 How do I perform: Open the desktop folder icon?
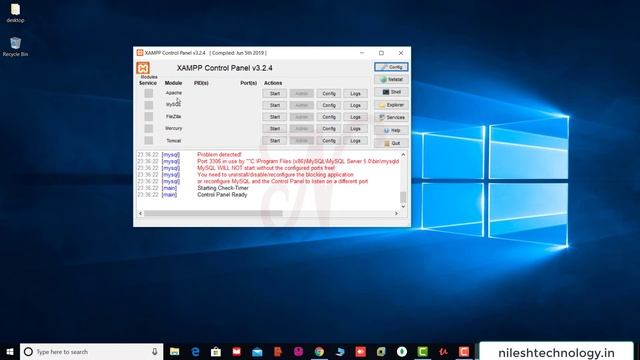coord(16,13)
